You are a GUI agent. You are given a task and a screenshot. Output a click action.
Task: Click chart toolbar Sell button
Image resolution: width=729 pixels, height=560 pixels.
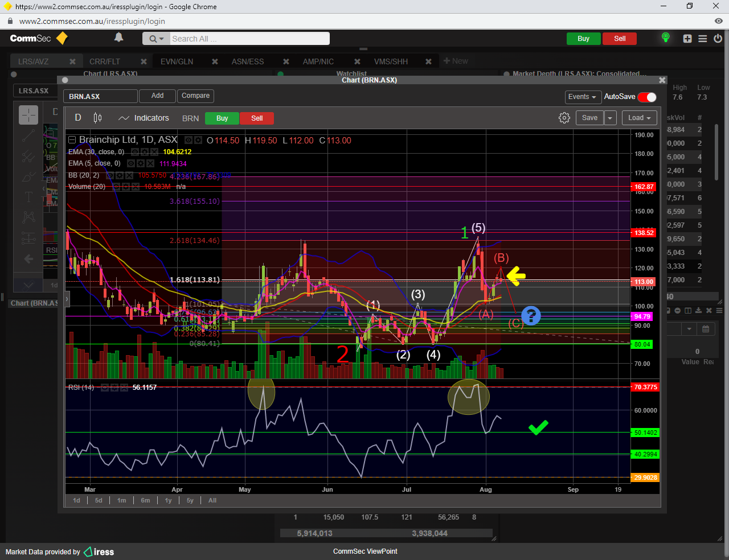pyautogui.click(x=257, y=118)
